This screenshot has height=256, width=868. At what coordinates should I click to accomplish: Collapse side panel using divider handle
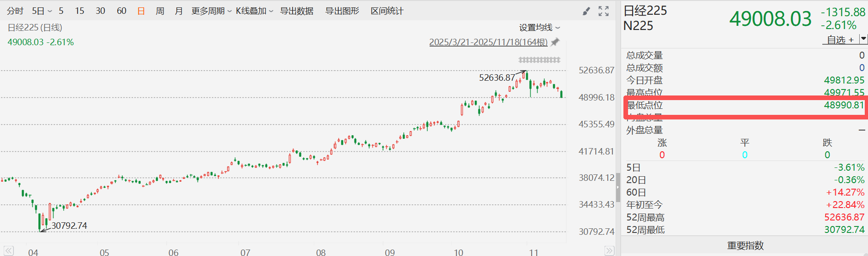click(x=618, y=187)
